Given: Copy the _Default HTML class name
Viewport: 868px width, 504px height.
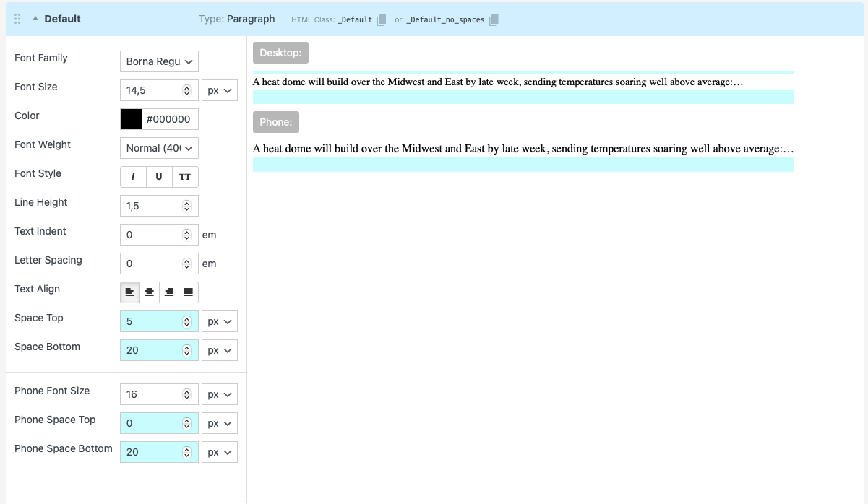Looking at the screenshot, I should click(381, 20).
